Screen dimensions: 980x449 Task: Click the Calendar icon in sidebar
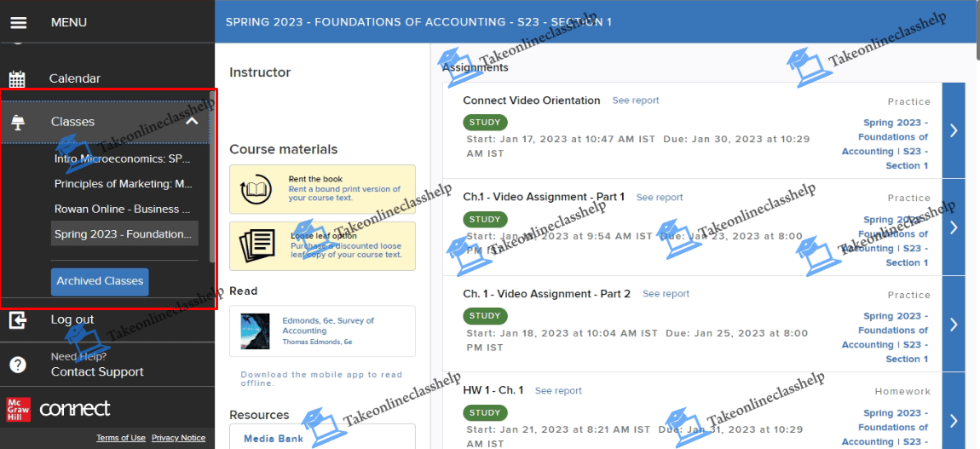click(18, 79)
